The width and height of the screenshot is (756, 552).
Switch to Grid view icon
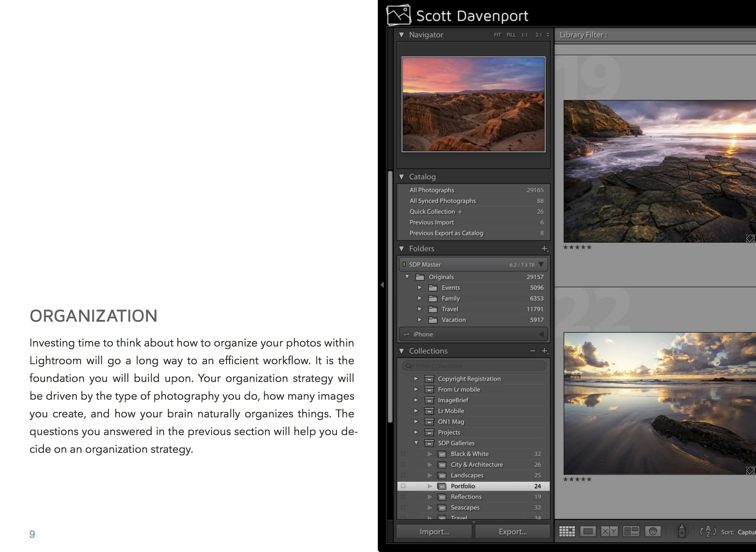[567, 531]
